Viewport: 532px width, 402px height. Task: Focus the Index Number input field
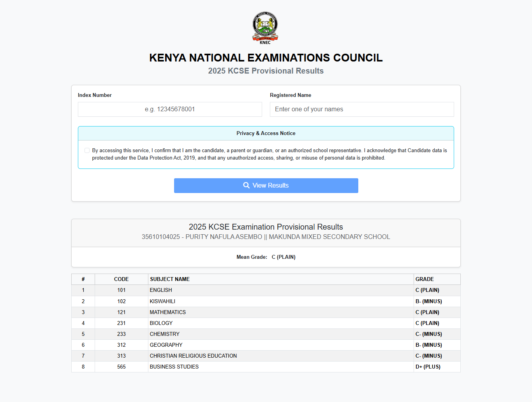click(x=170, y=109)
